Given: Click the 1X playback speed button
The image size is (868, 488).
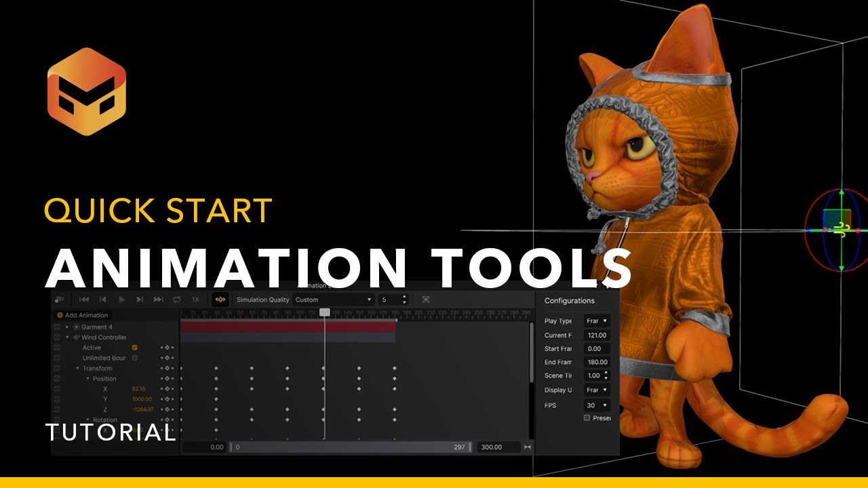Looking at the screenshot, I should point(195,300).
